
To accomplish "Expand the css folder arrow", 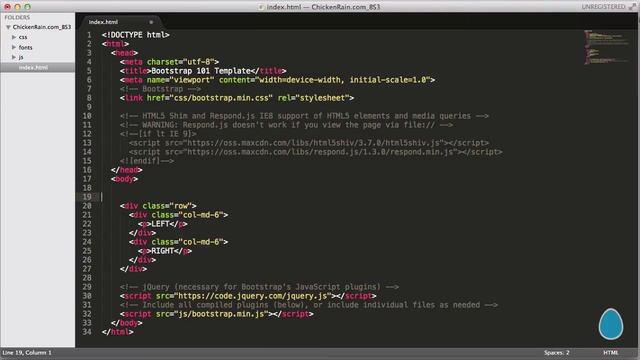I will [x=14, y=37].
